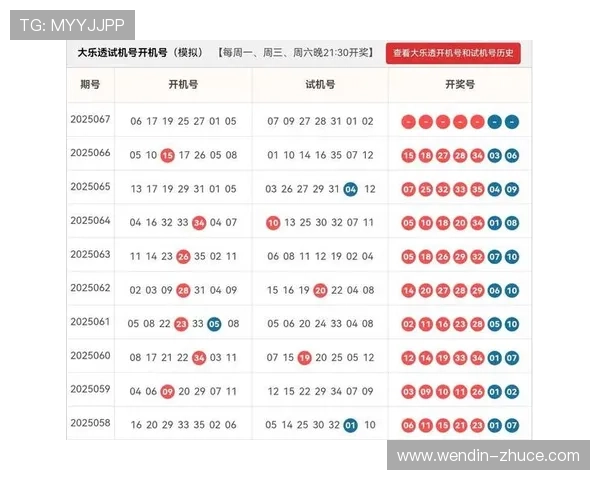Click red ball 12 in 2025060 开奖号

408,358
